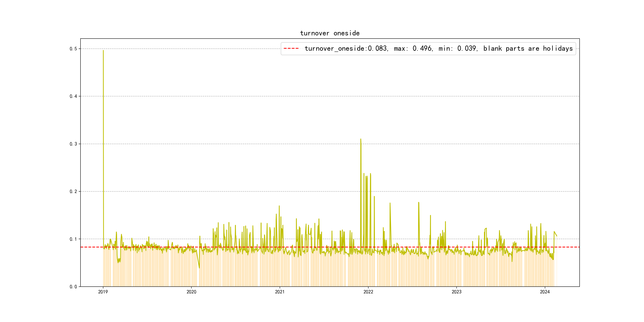Viewport: 644px width, 322px height.
Task: Click the 2021 x-axis tick label
Action: 280,292
